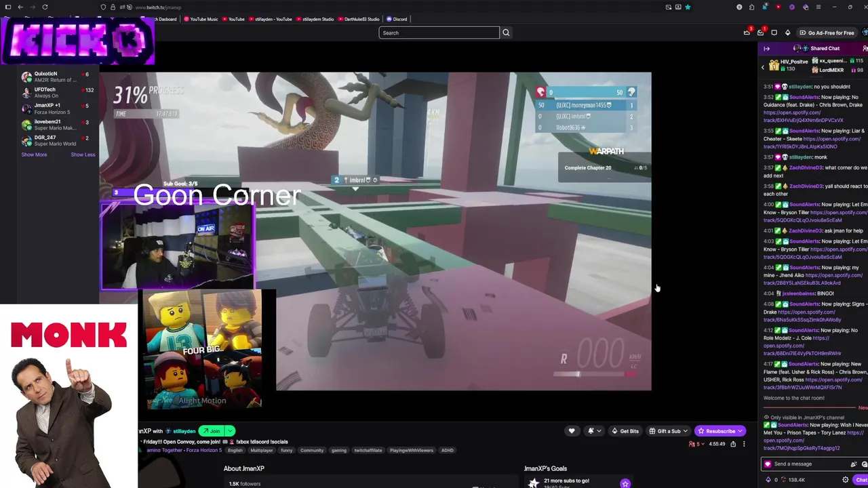Click the viewer count below the stream
Image resolution: width=868 pixels, height=488 pixels.
click(695, 444)
